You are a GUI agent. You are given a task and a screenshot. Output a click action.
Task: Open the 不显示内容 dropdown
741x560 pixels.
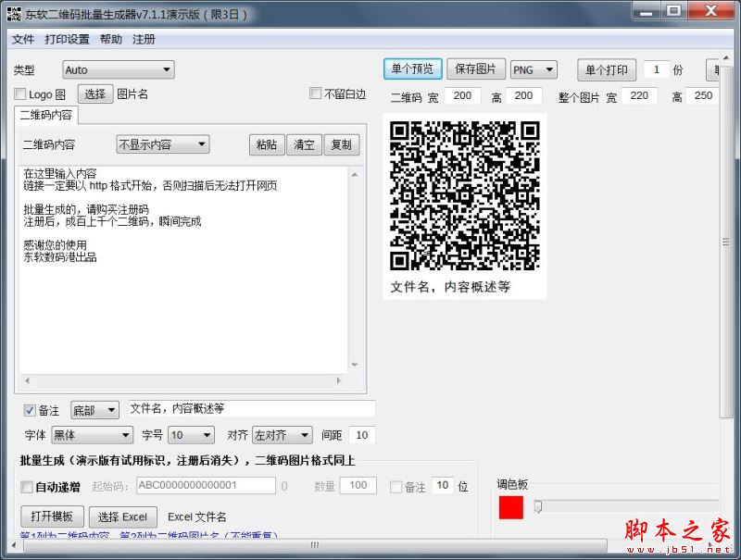162,144
